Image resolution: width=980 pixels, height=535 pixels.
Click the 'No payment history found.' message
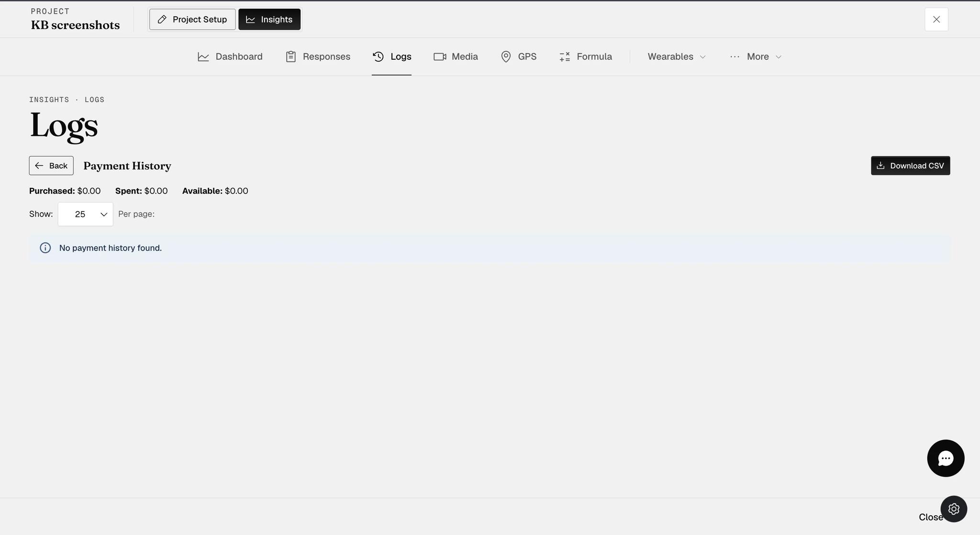(111, 248)
